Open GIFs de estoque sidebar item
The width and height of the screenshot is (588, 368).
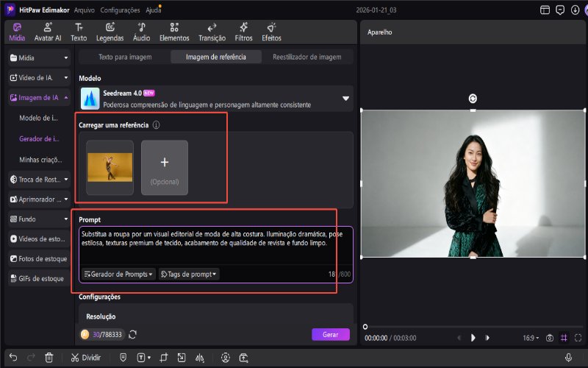point(39,279)
